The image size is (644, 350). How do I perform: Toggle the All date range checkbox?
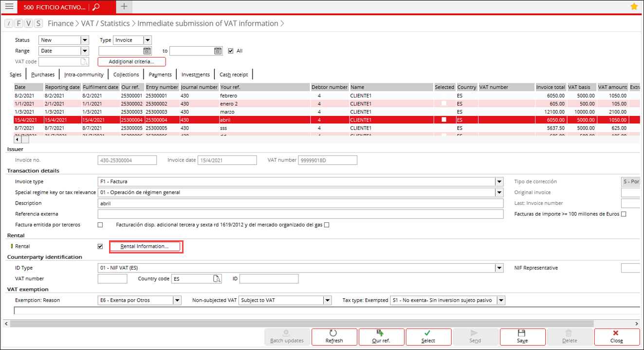tap(231, 51)
